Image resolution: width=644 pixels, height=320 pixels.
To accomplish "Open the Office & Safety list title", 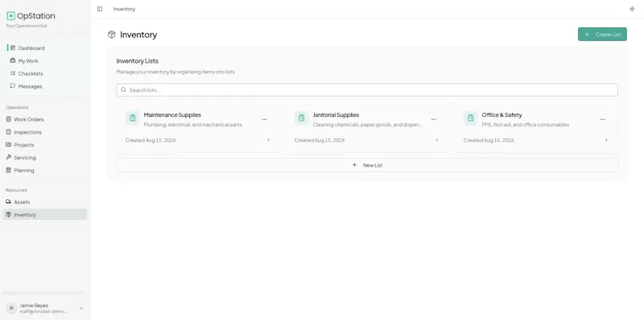I will 502,114.
